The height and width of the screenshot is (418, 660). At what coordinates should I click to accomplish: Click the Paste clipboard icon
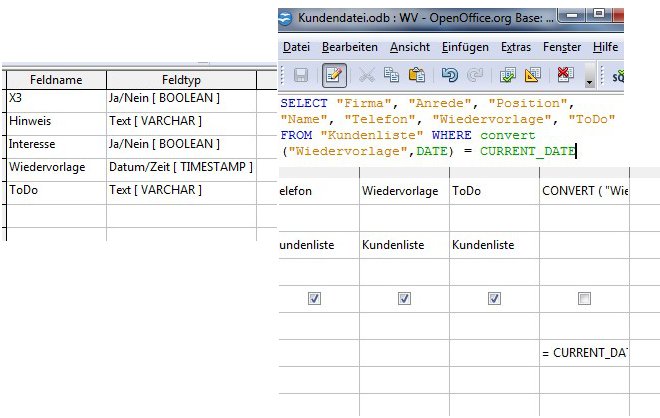point(417,75)
